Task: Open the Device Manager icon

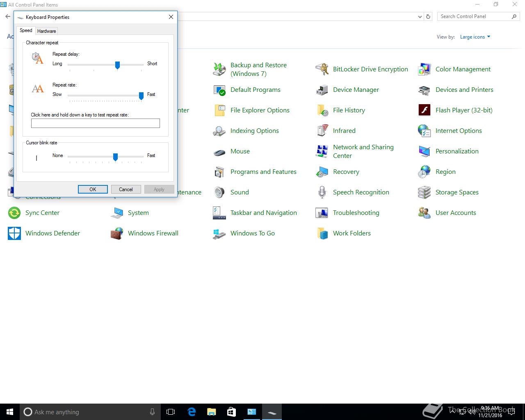Action: (322, 90)
